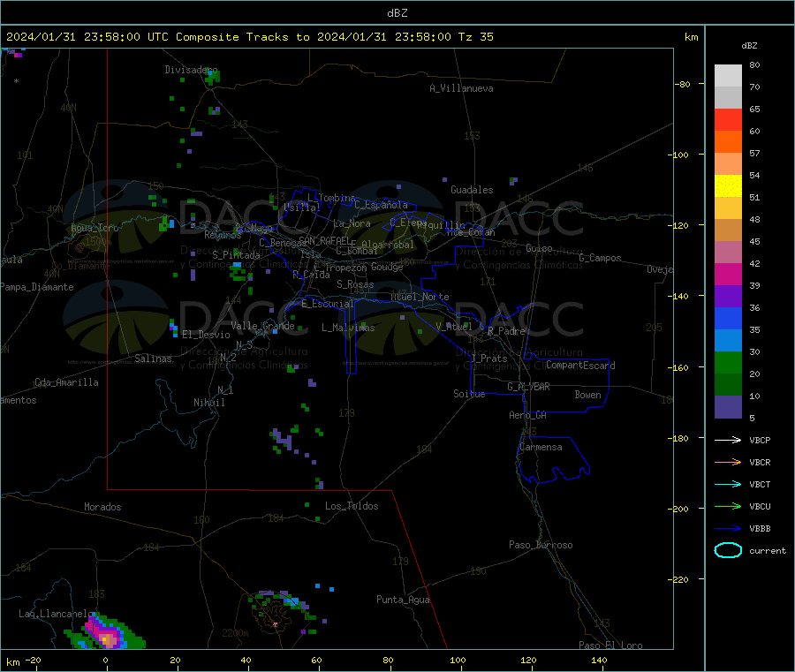Select the yellow 51 dBZ color swatch

click(728, 186)
